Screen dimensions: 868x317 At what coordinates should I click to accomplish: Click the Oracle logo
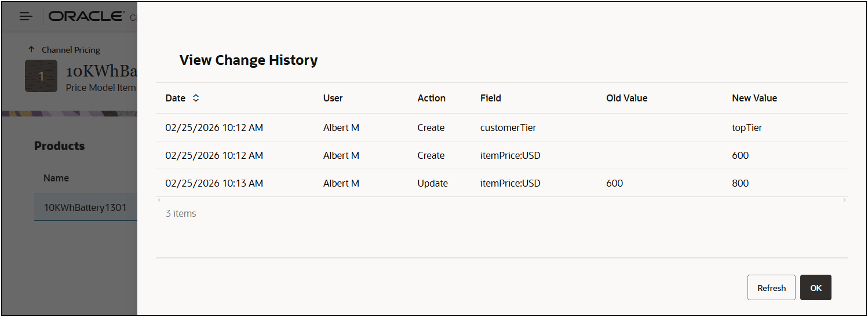(86, 17)
